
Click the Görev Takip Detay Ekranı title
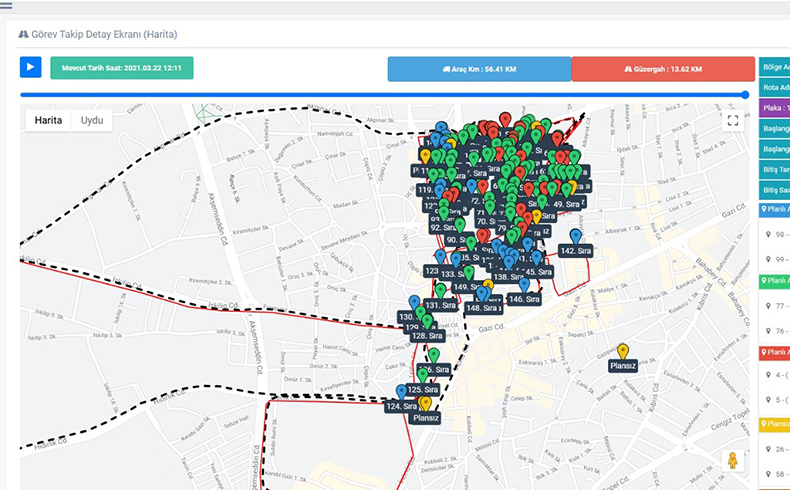click(104, 35)
